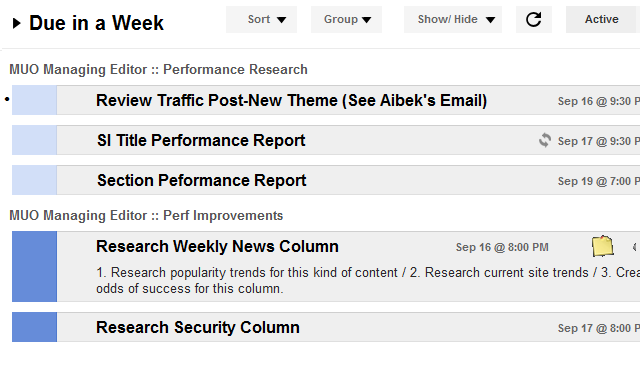
Task: Select Research Security Column task
Action: (x=198, y=327)
